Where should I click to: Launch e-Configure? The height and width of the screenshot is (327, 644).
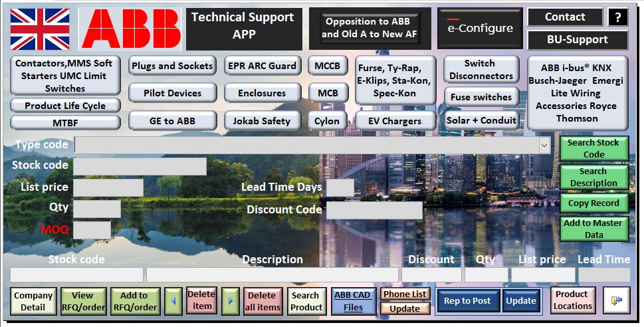pyautogui.click(x=480, y=29)
